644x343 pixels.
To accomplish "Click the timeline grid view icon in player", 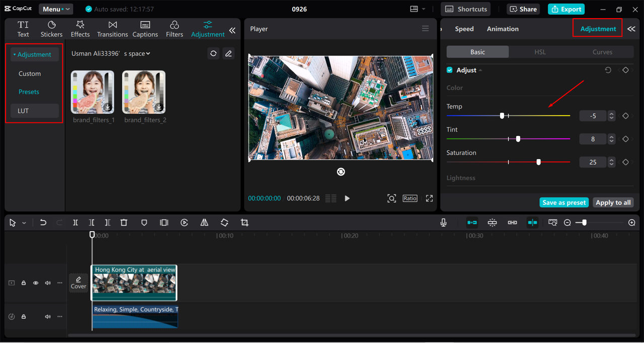I will click(x=331, y=198).
